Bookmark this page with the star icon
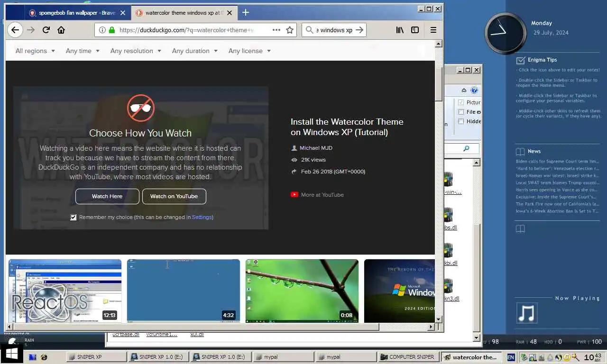Image resolution: width=607 pixels, height=364 pixels. point(290,30)
